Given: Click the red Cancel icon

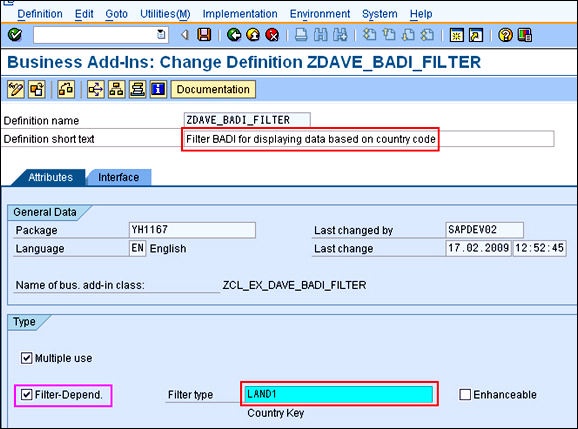Looking at the screenshot, I should [272, 35].
